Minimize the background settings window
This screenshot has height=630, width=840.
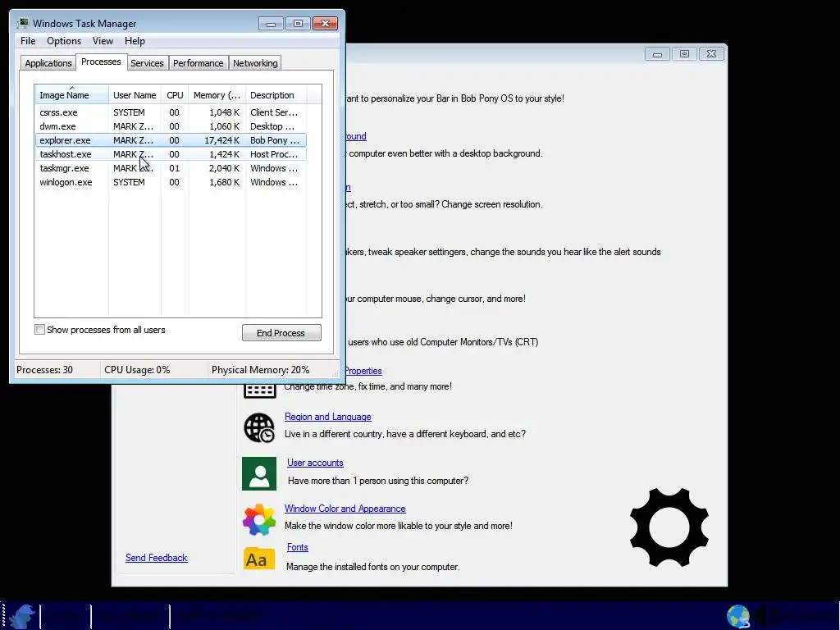(x=657, y=53)
